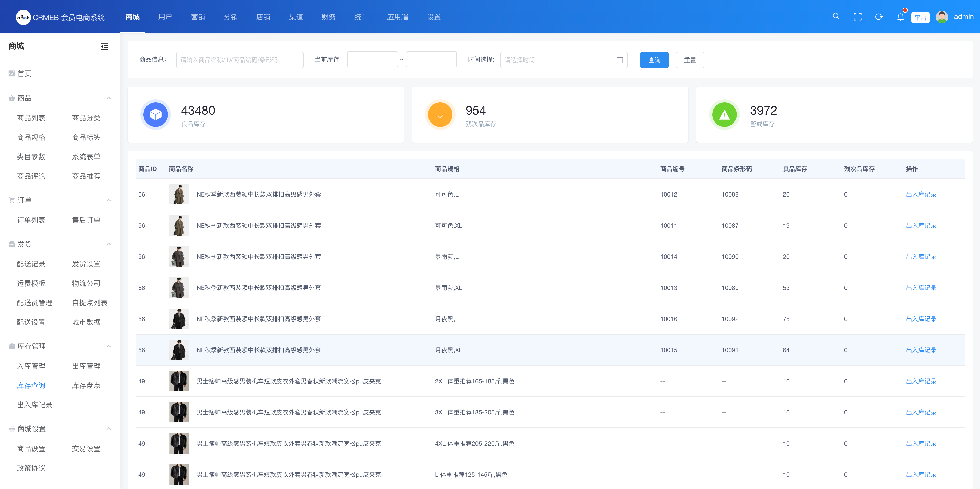Collapse the 库存管理 sidebar section

(x=109, y=346)
